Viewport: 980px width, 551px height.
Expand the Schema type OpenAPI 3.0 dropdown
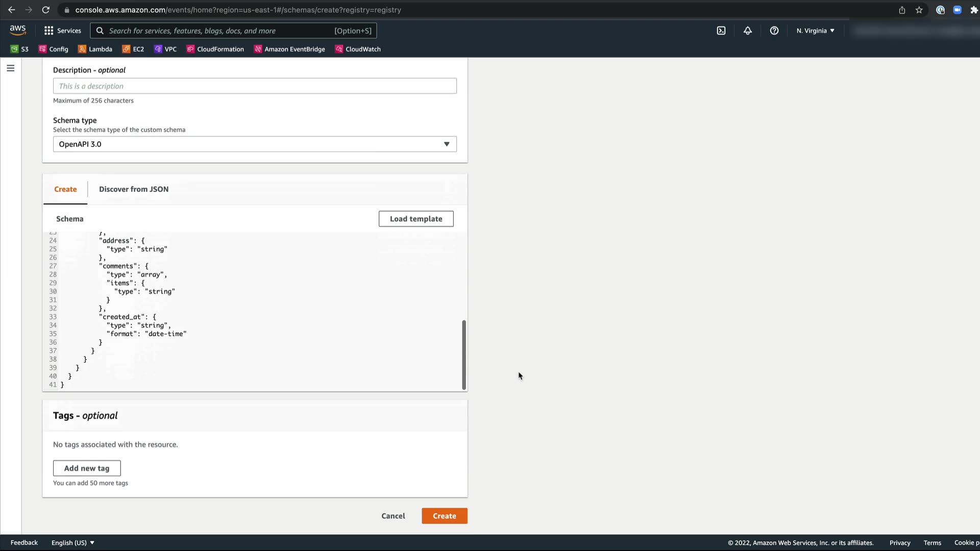(x=255, y=144)
